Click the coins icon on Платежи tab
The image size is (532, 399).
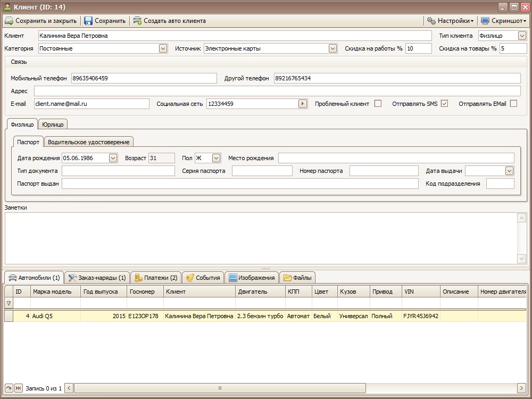138,278
